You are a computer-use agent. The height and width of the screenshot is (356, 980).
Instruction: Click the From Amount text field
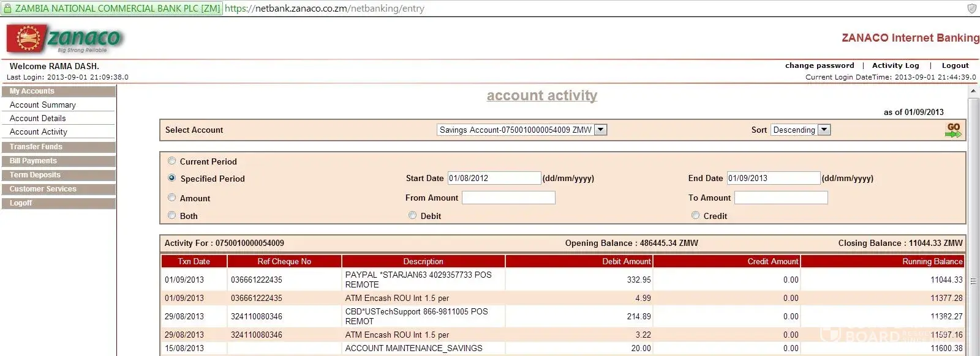pos(508,198)
